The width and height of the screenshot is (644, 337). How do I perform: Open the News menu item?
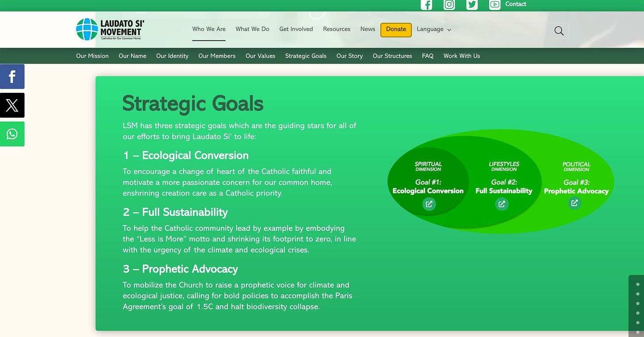click(x=368, y=29)
